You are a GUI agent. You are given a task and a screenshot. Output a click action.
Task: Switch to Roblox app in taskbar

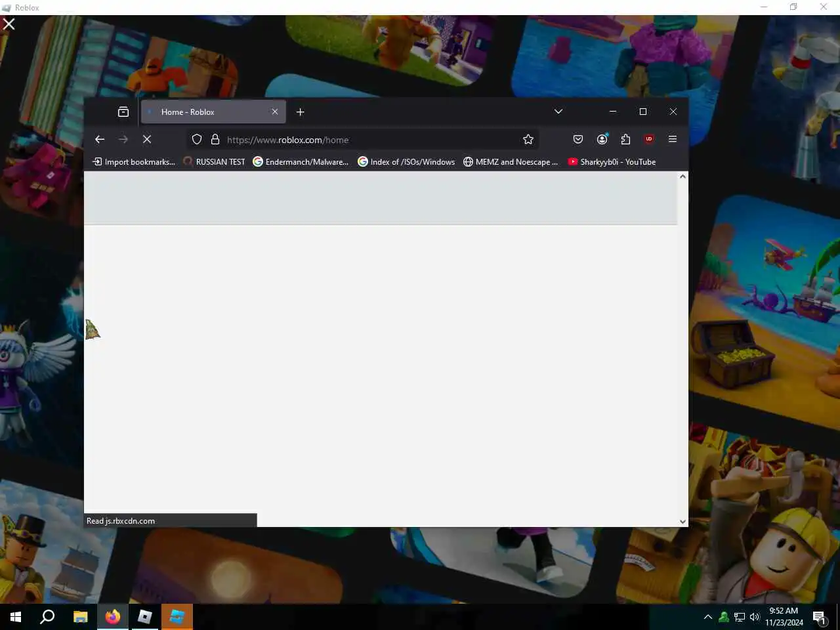point(144,617)
